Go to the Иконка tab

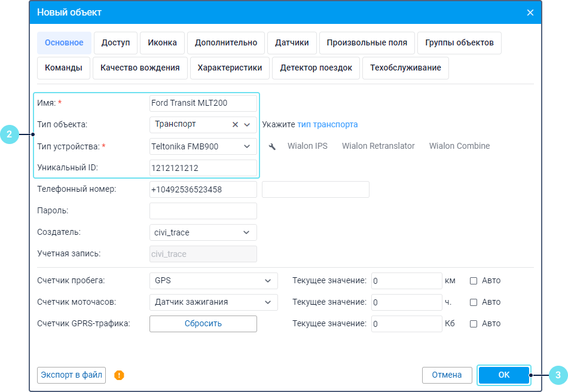[x=162, y=42]
